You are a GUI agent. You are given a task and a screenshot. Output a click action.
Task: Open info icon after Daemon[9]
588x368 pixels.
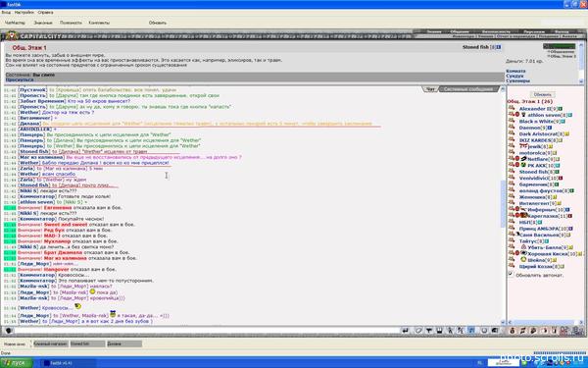550,128
